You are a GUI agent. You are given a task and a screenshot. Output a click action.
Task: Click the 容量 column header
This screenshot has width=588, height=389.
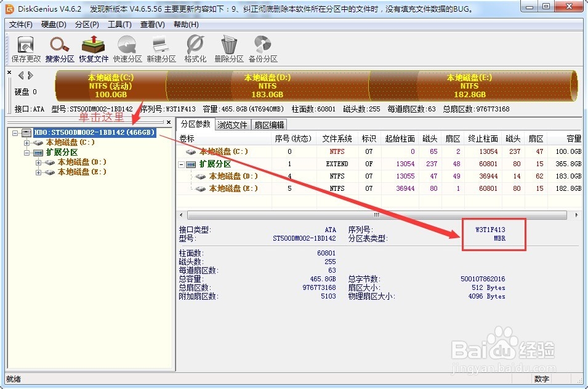(x=565, y=138)
